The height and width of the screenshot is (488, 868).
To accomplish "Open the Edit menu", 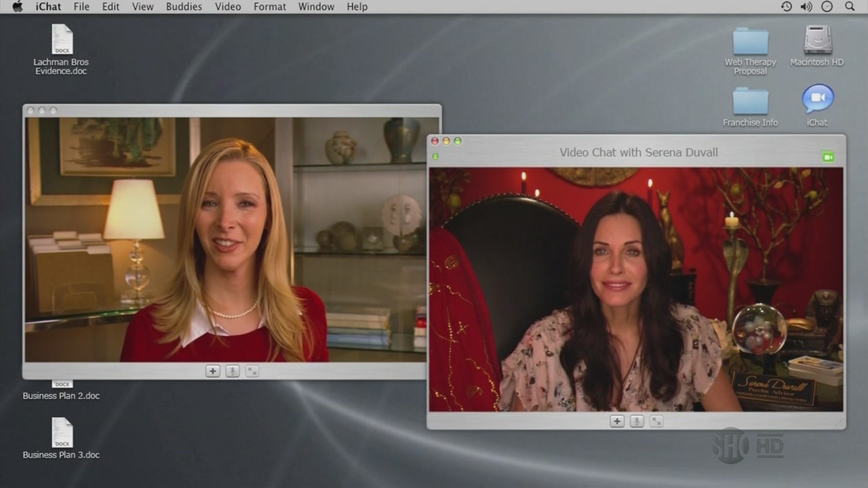I will pos(111,7).
